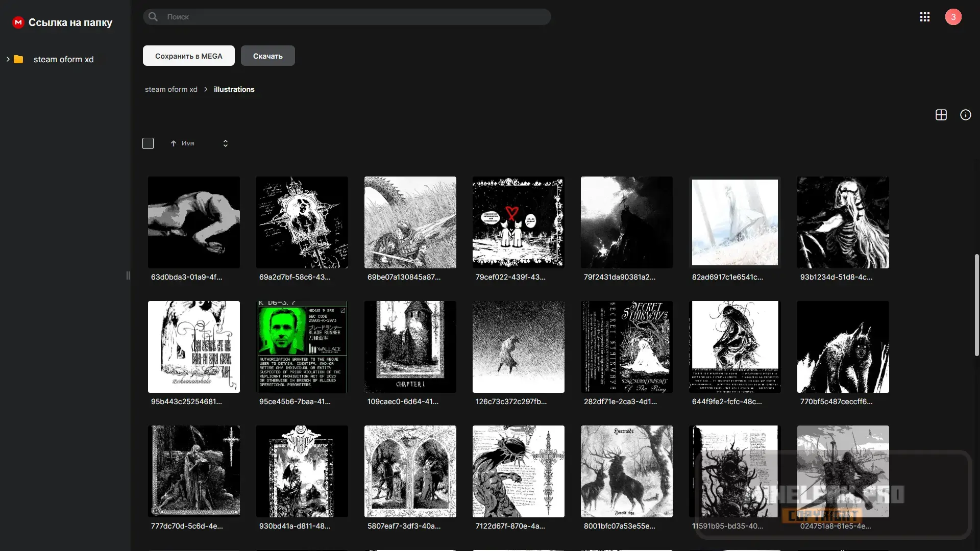
Task: Click file name 7122d67f-870e-4a...
Action: (510, 526)
